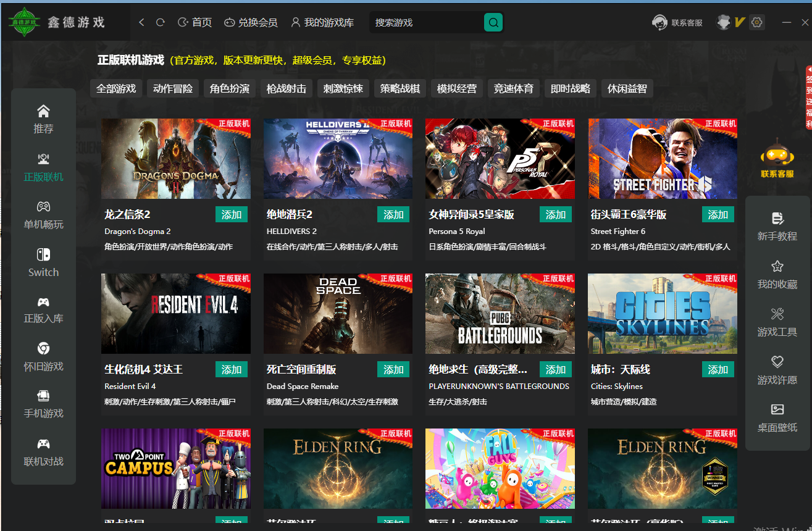812x531 pixels.
Task: Select the 角色扮演 category tab
Action: (230, 88)
